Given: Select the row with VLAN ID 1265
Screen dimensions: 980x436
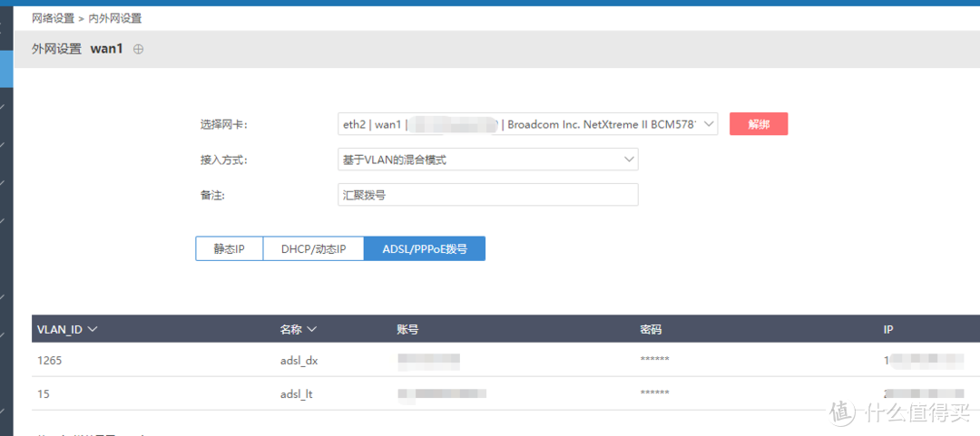Looking at the screenshot, I should point(50,360).
